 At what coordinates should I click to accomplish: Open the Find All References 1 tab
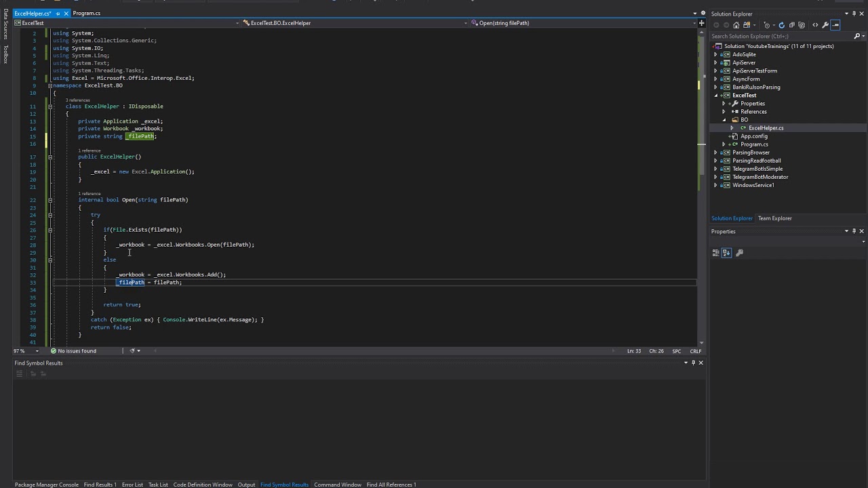391,485
